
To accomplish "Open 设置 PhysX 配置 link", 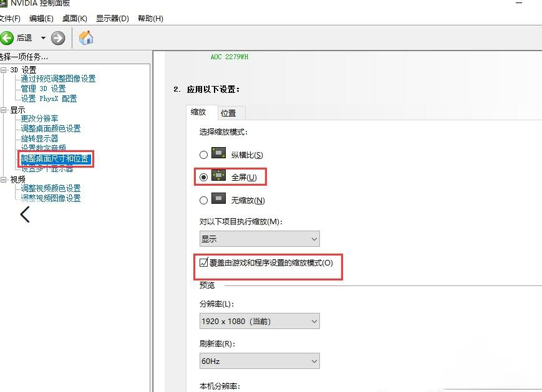I will coord(49,98).
